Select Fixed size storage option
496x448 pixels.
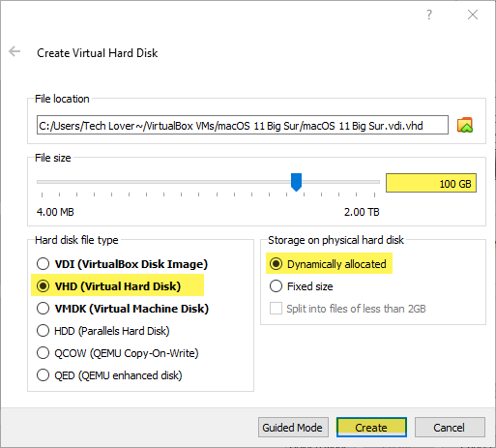tap(302, 286)
